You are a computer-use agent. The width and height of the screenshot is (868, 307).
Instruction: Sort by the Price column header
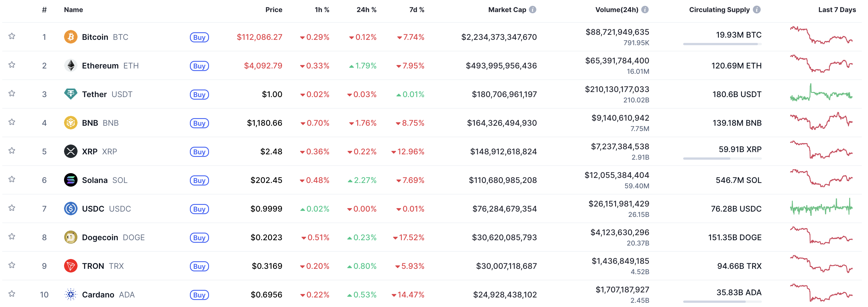coord(274,10)
